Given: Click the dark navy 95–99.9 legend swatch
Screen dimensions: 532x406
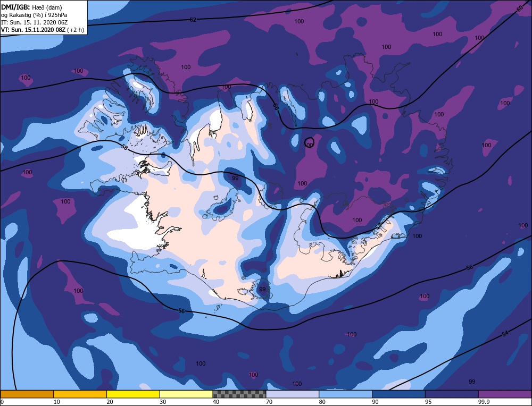Looking at the screenshot, I should (x=452, y=394).
